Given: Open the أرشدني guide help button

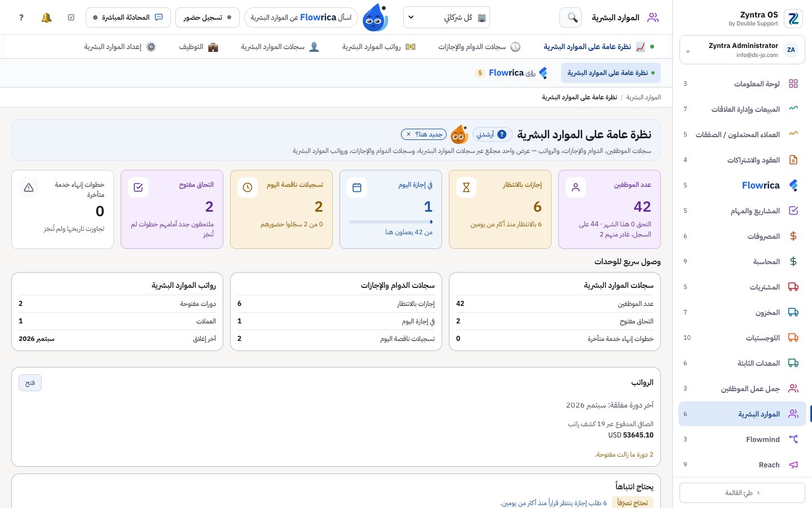Looking at the screenshot, I should click(x=492, y=134).
